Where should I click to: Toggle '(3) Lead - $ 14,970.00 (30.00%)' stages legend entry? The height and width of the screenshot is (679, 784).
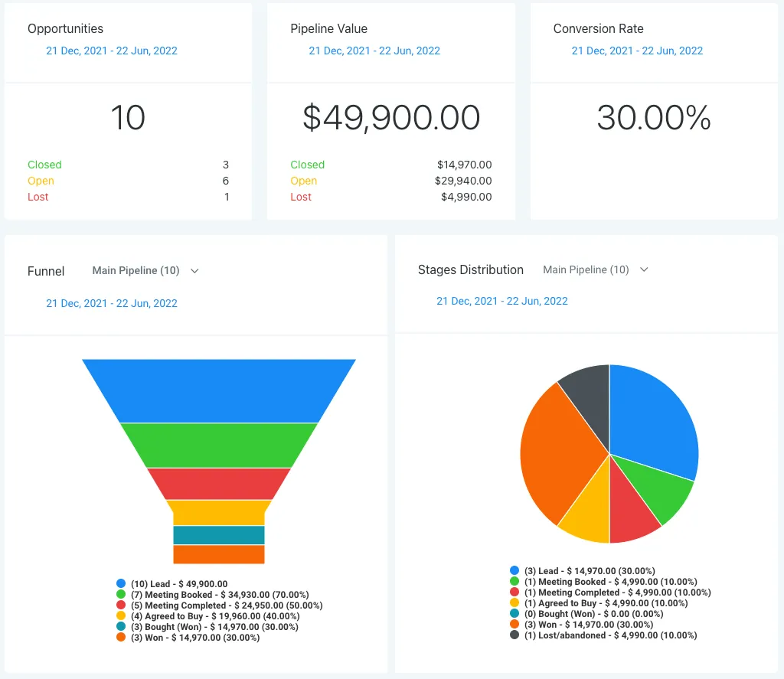coord(590,570)
